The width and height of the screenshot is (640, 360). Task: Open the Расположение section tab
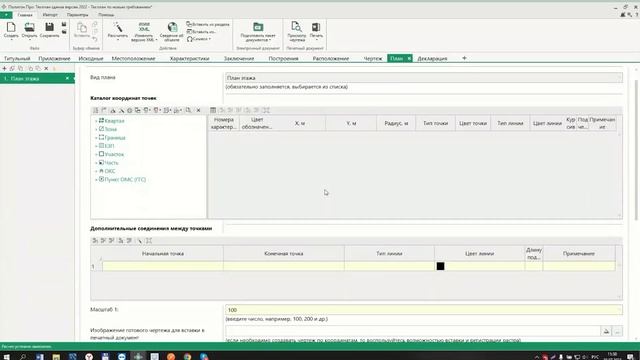[331, 59]
